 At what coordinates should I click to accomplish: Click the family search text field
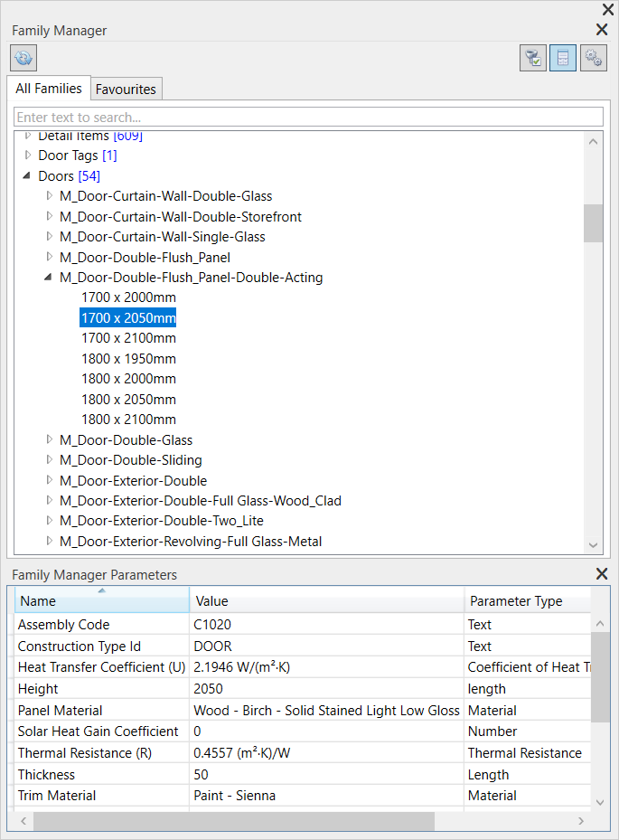point(308,117)
